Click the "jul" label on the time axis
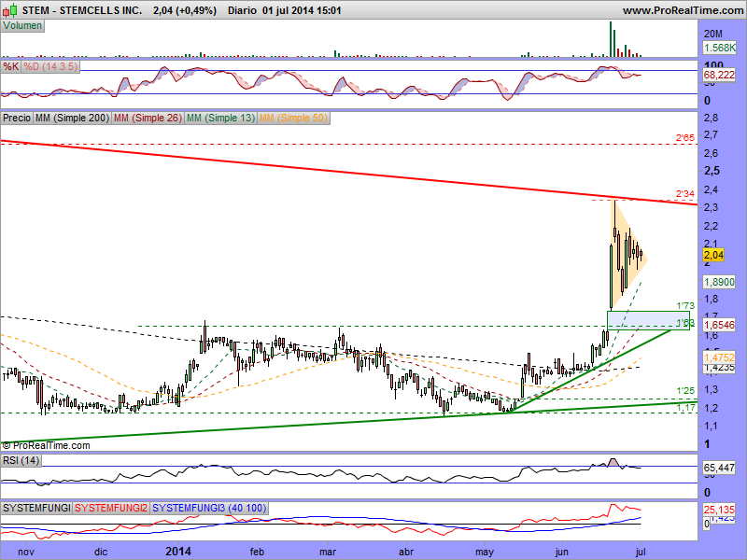747x560 pixels. pos(641,552)
